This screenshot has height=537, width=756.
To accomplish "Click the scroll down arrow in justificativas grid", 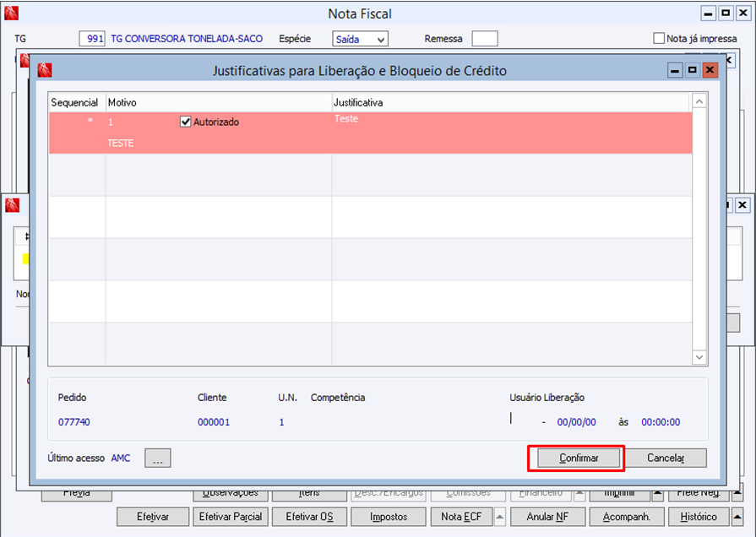I will [699, 357].
